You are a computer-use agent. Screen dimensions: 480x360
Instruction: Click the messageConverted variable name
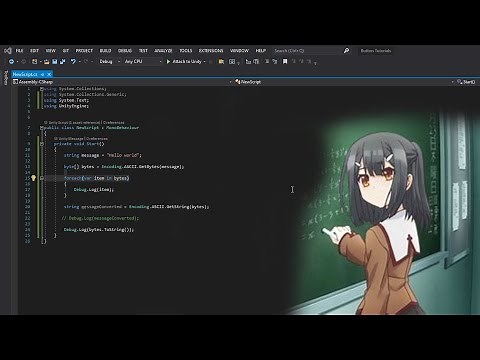[x=102, y=207]
